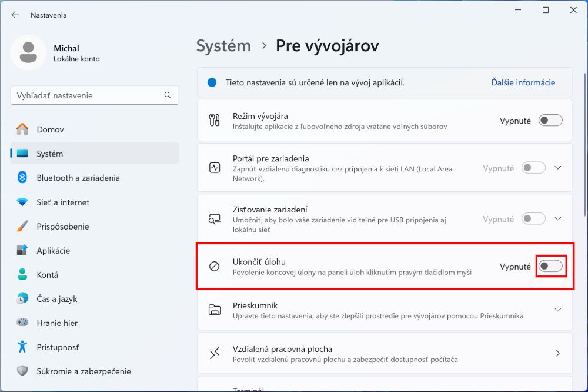
Task: Turn on the Ukončiť úlohu switch
Action: point(550,266)
